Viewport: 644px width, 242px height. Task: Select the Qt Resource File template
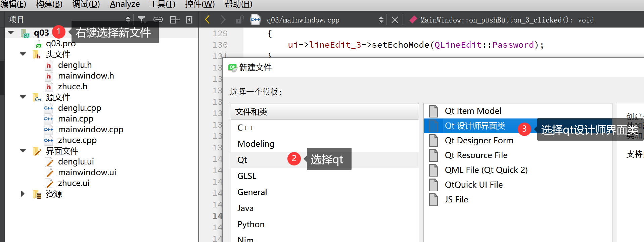pyautogui.click(x=518, y=155)
